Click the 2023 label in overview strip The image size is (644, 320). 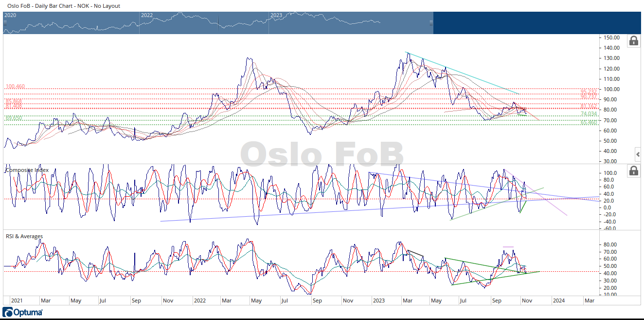[x=276, y=15]
